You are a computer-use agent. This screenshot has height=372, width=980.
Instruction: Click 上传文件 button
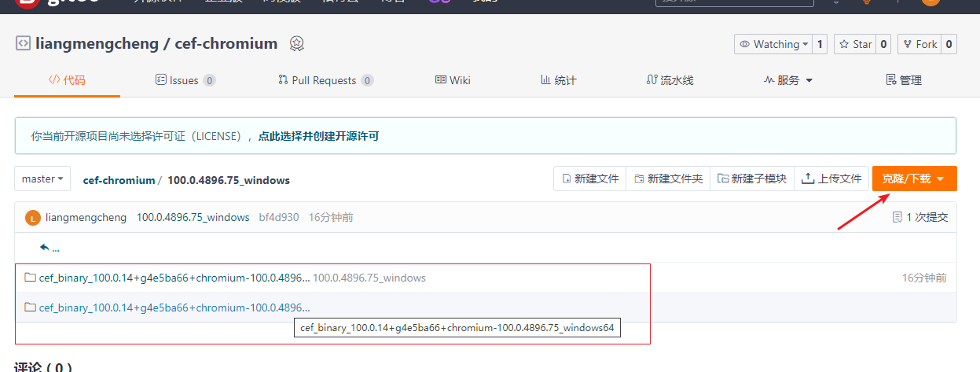click(831, 179)
